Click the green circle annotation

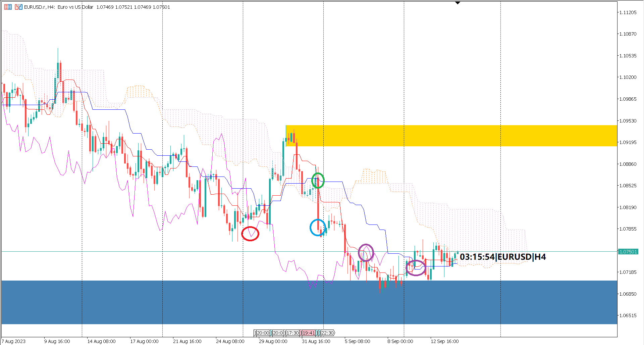tap(317, 180)
